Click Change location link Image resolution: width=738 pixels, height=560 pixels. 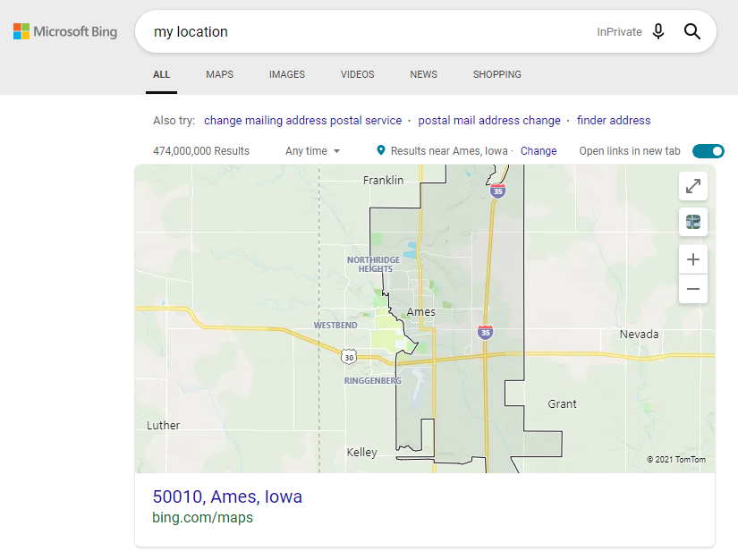(539, 151)
